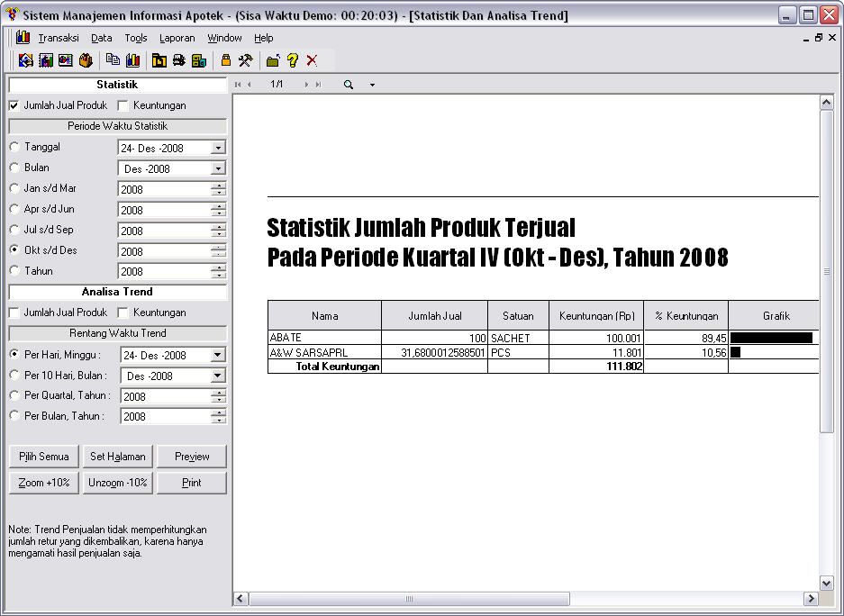Open the Laporan menu
The image size is (844, 616).
click(177, 38)
